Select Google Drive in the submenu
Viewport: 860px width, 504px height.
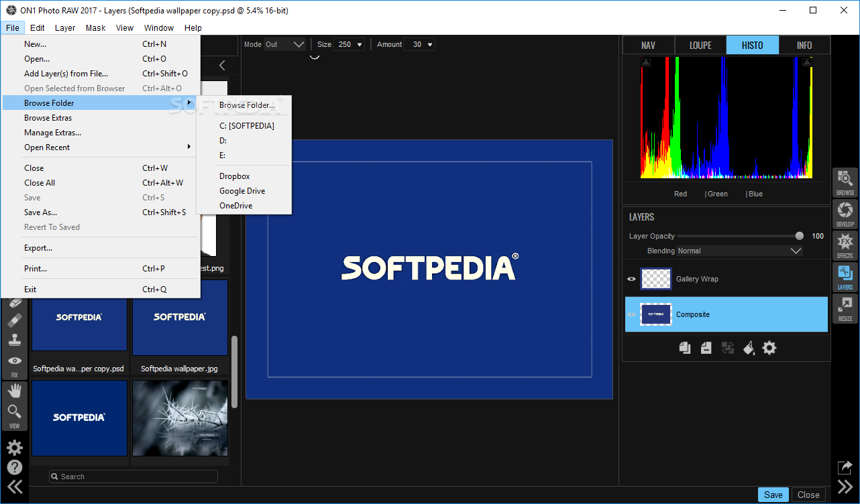244,191
